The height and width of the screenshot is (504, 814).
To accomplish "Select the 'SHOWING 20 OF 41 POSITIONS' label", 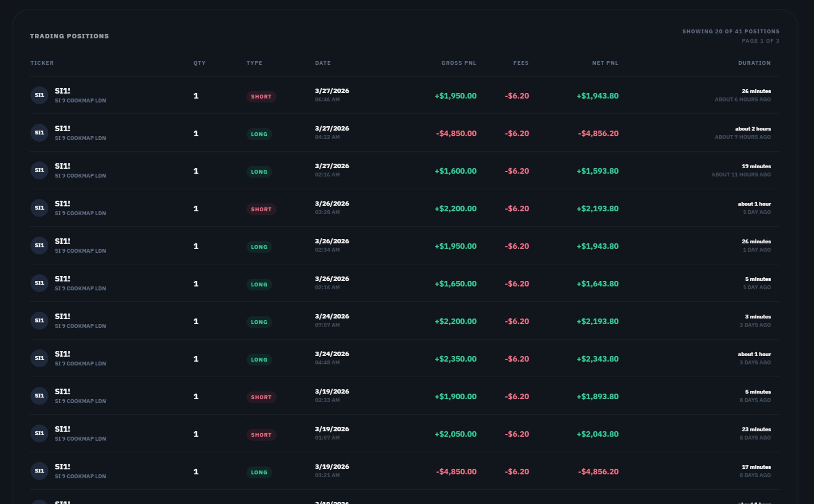I will tap(731, 31).
